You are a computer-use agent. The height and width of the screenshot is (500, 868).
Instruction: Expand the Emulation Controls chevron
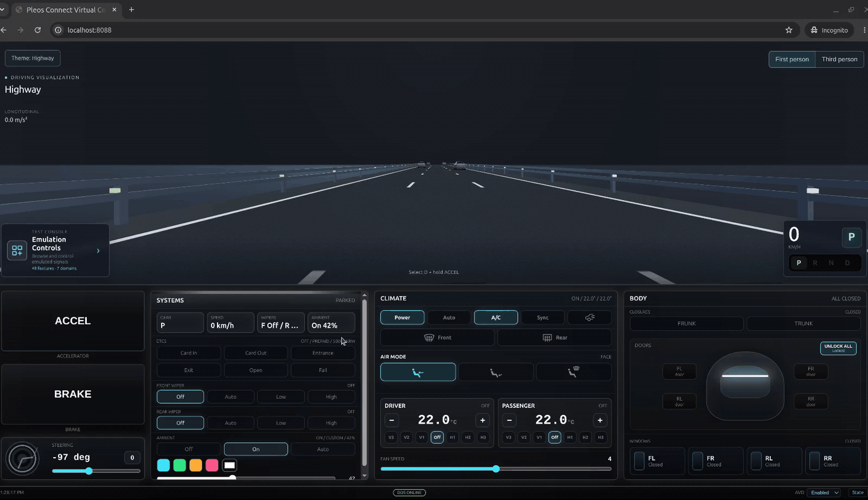point(98,251)
